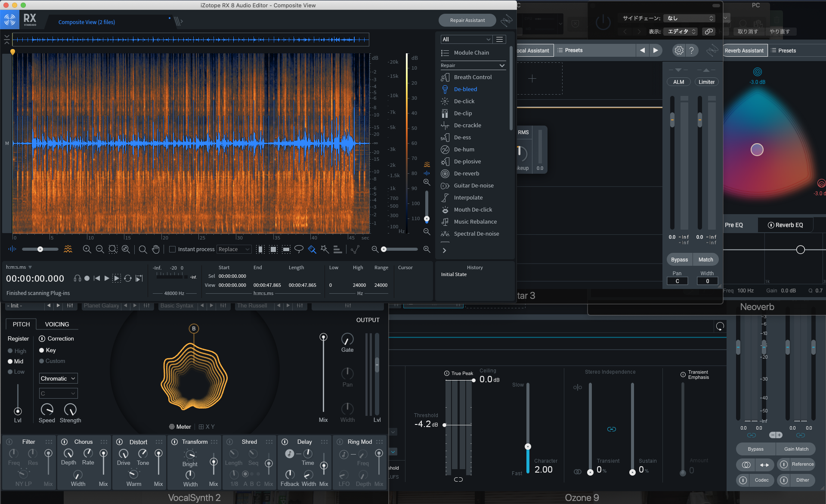The image size is (826, 504).
Task: Select the Low register radio button
Action: tap(10, 372)
